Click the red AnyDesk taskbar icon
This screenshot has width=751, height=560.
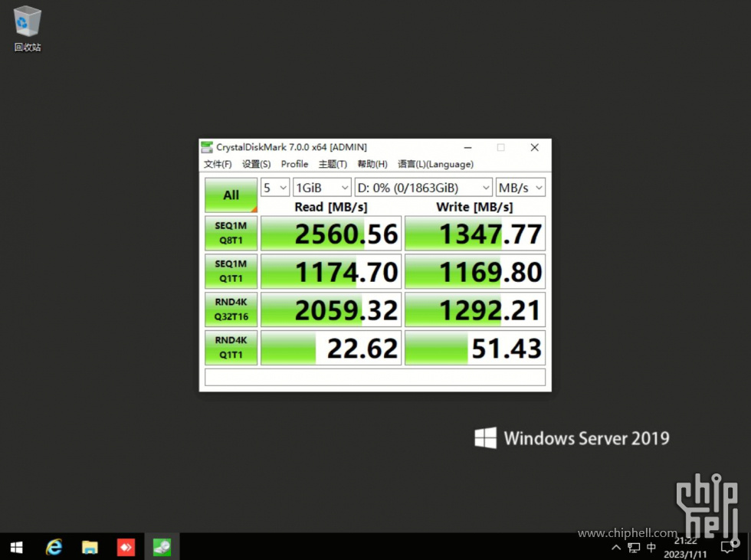point(126,547)
